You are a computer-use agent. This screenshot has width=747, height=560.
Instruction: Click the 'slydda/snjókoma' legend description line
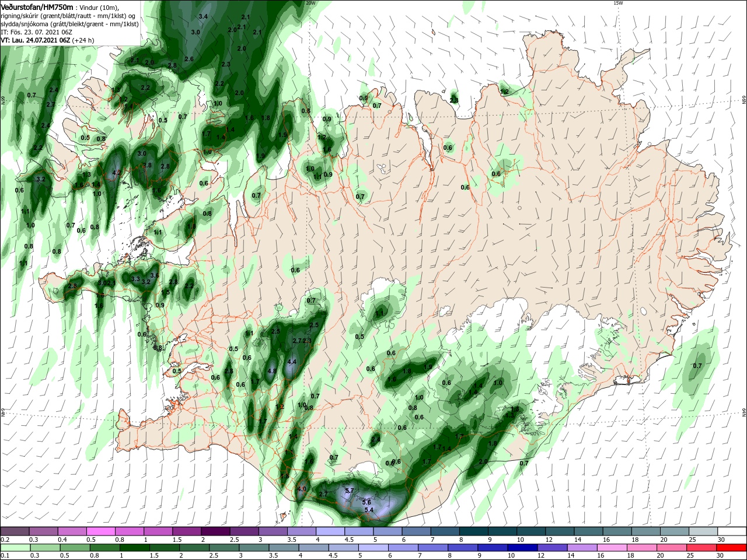tap(69, 24)
